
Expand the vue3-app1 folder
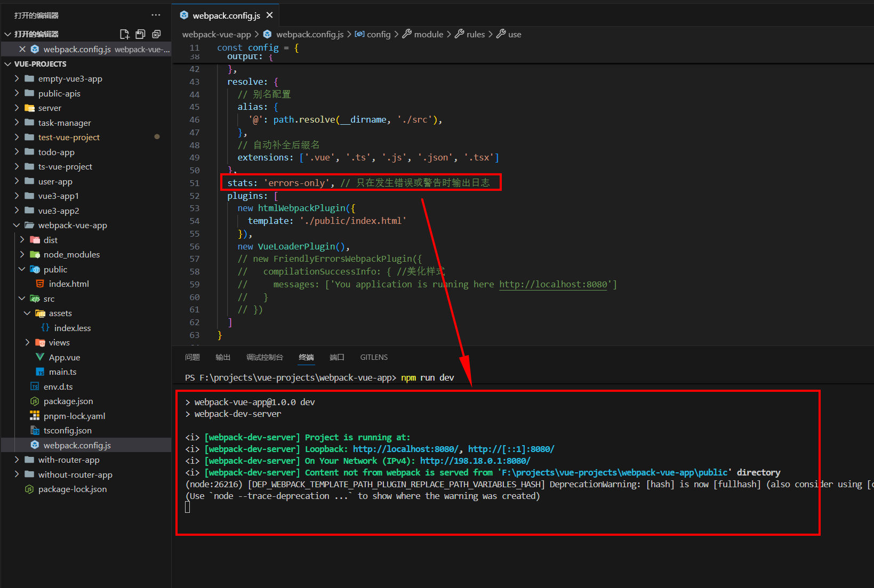point(17,196)
